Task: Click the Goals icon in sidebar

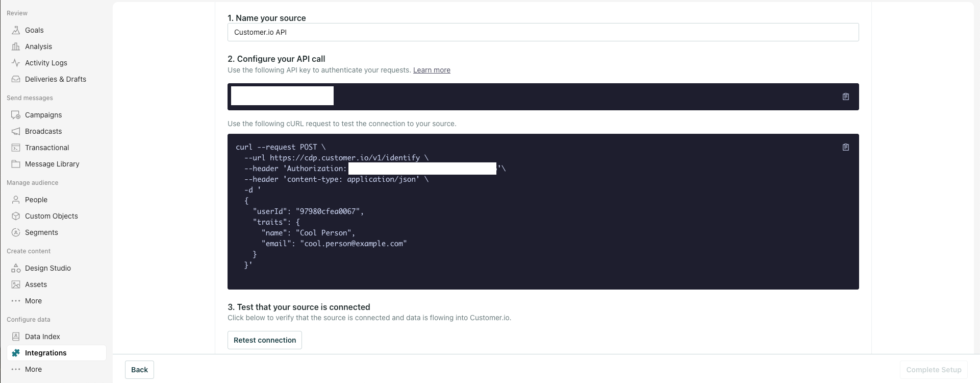Action: click(16, 30)
